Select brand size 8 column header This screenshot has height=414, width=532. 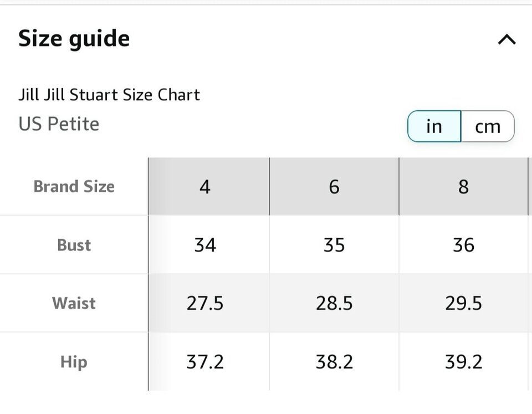pyautogui.click(x=463, y=186)
